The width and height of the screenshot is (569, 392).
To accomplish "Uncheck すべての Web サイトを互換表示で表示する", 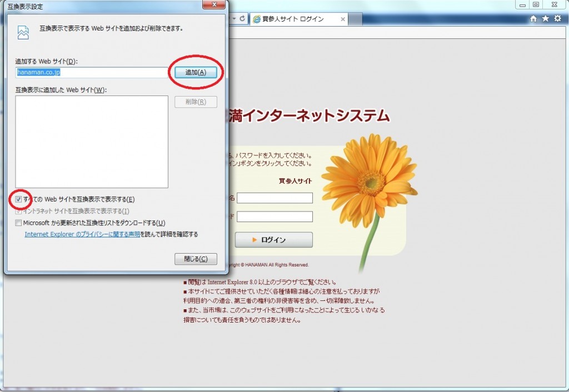I will coord(19,199).
